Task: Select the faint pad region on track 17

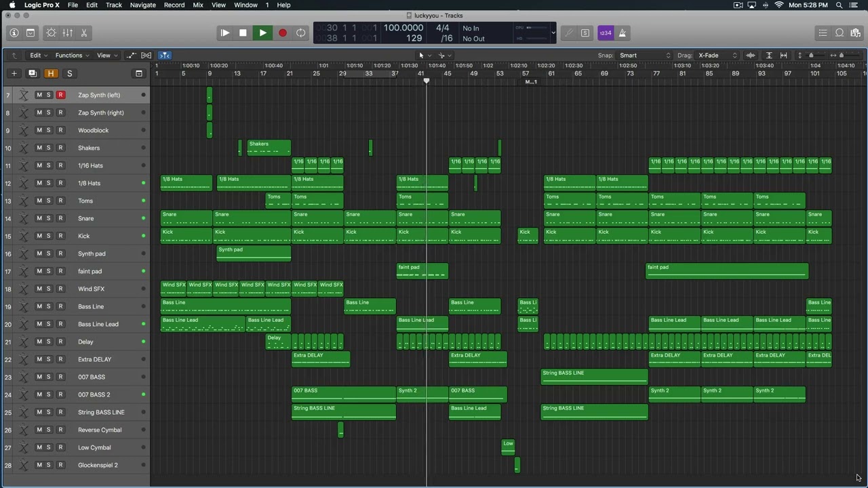Action: 422,271
